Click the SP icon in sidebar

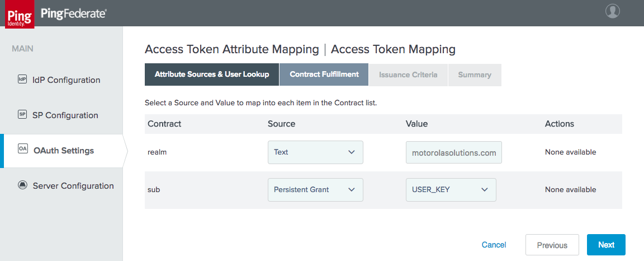(x=22, y=114)
